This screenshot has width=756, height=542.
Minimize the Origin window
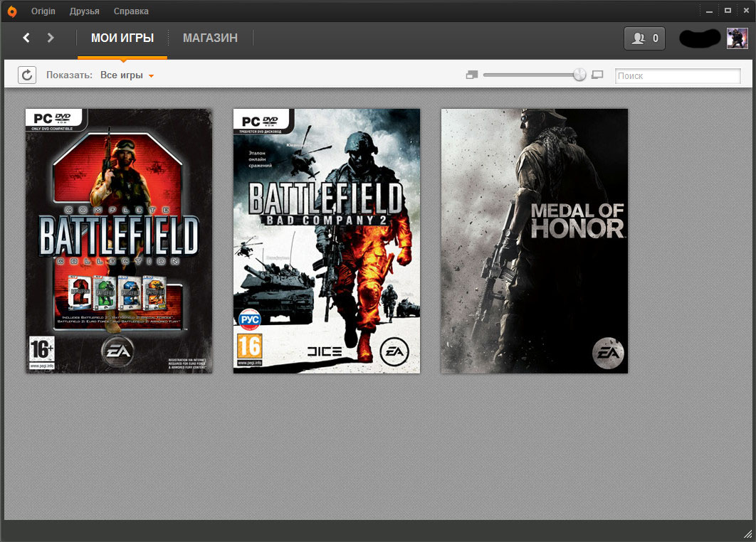point(709,11)
